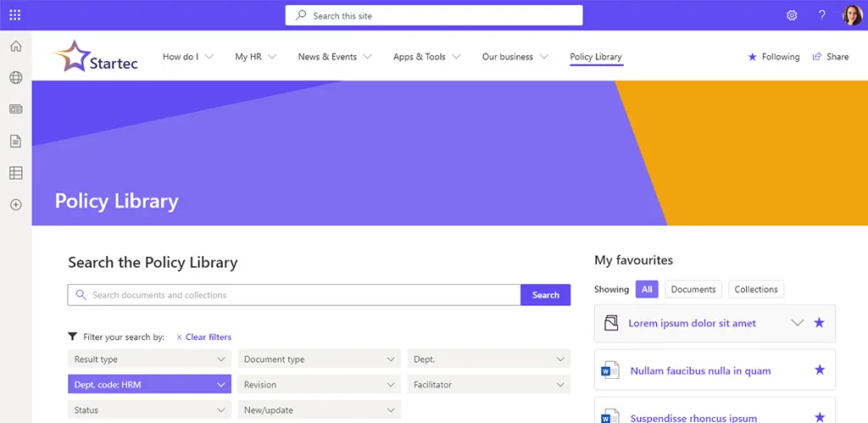Click the Home icon in left sidebar
868x423 pixels.
click(x=15, y=47)
